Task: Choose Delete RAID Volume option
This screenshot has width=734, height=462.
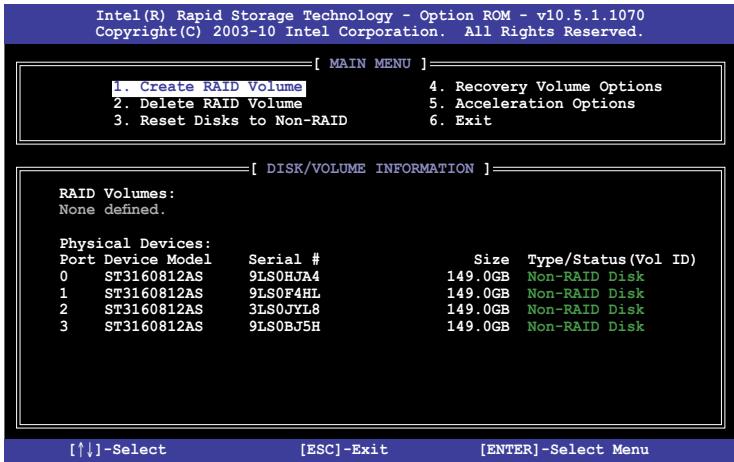Action: (x=208, y=104)
